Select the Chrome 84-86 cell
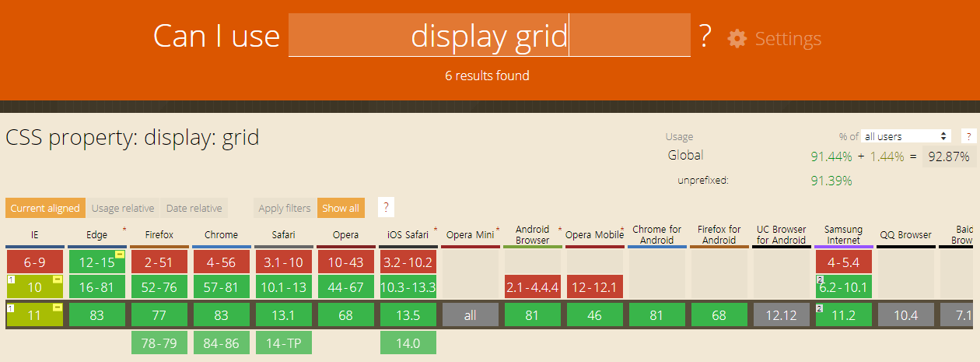The image size is (980, 362). tap(222, 343)
